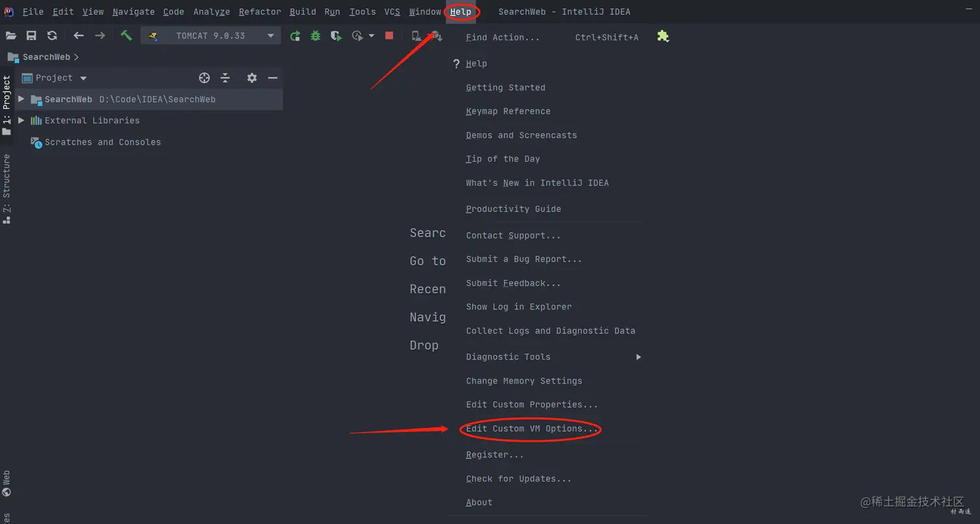The height and width of the screenshot is (524, 980).
Task: Click the Synchronize refresh icon
Action: 52,36
